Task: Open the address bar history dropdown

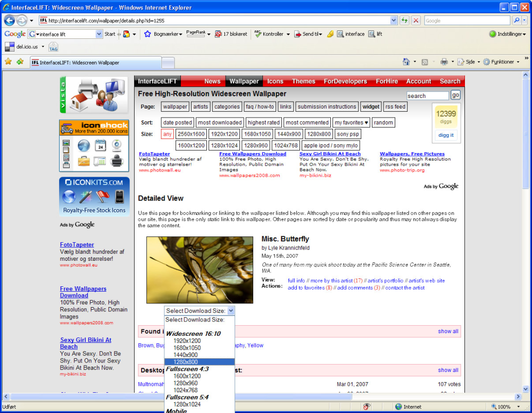Action: coord(394,20)
